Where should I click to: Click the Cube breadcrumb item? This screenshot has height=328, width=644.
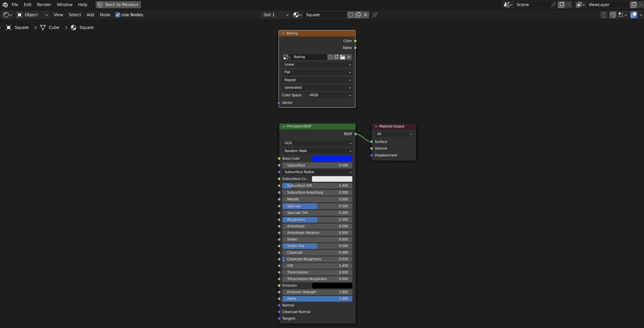(x=54, y=27)
